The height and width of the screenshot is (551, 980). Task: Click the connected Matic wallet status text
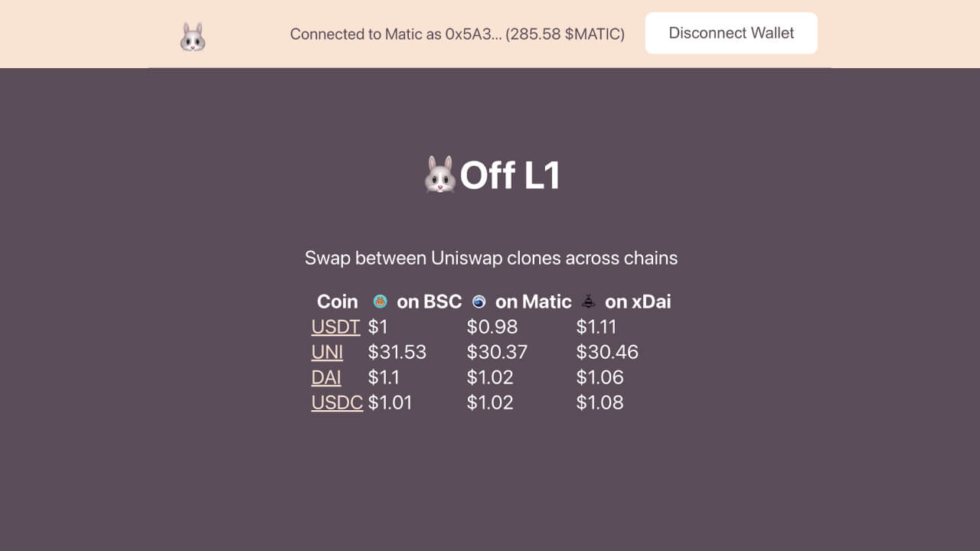point(457,34)
